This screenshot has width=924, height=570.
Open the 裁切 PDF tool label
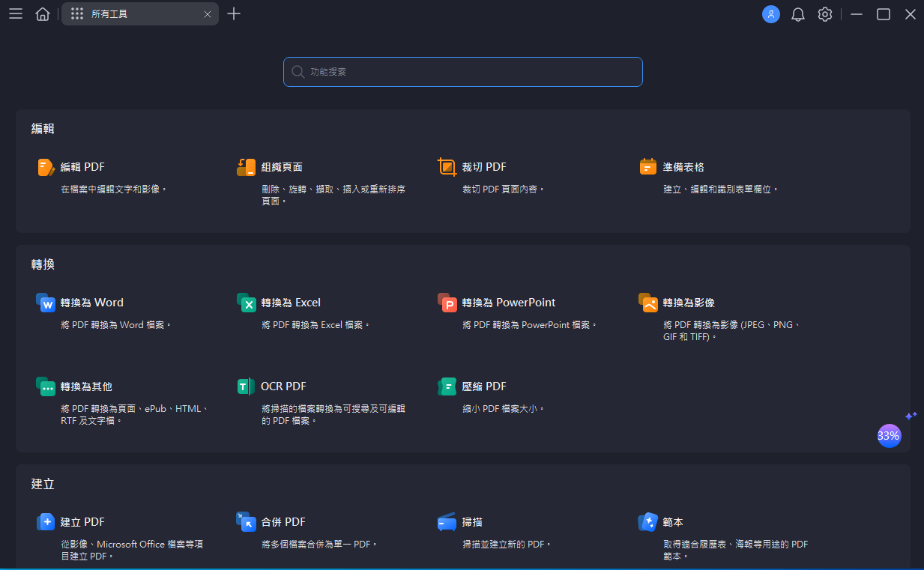pyautogui.click(x=484, y=167)
